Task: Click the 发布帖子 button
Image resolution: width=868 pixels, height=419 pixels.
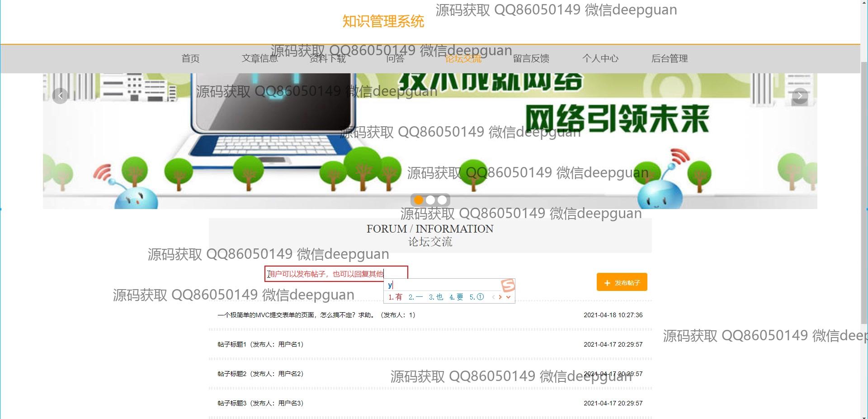Action: point(622,282)
